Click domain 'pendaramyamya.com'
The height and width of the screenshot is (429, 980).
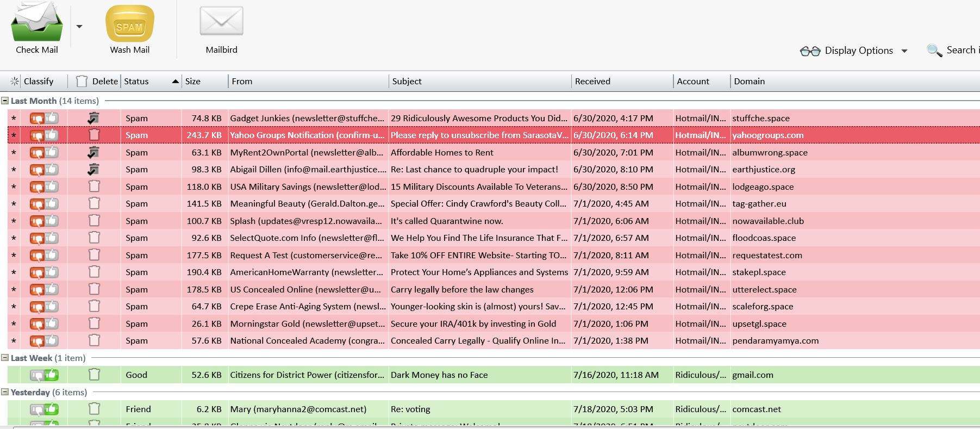[x=775, y=340]
